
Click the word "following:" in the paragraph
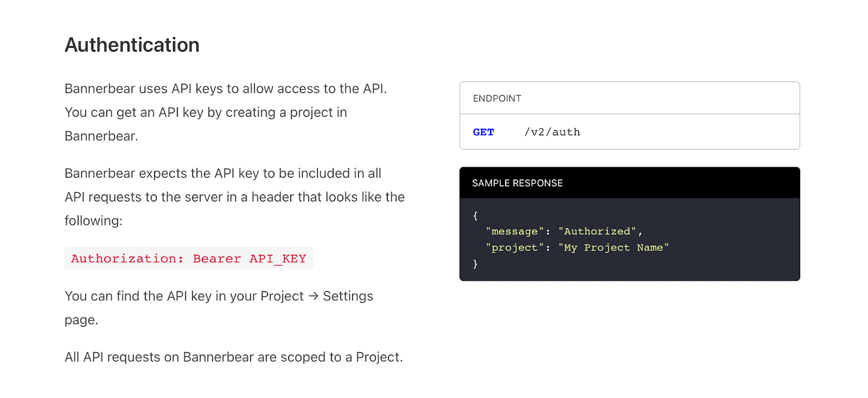tap(93, 221)
